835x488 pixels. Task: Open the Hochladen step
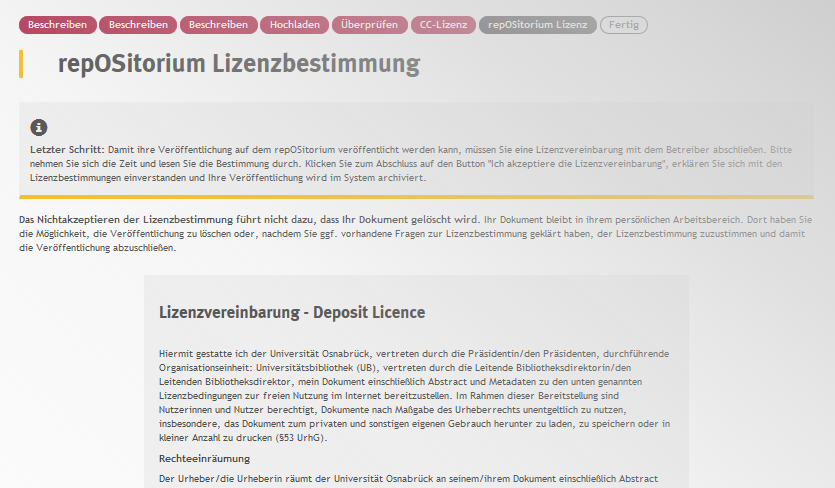294,25
